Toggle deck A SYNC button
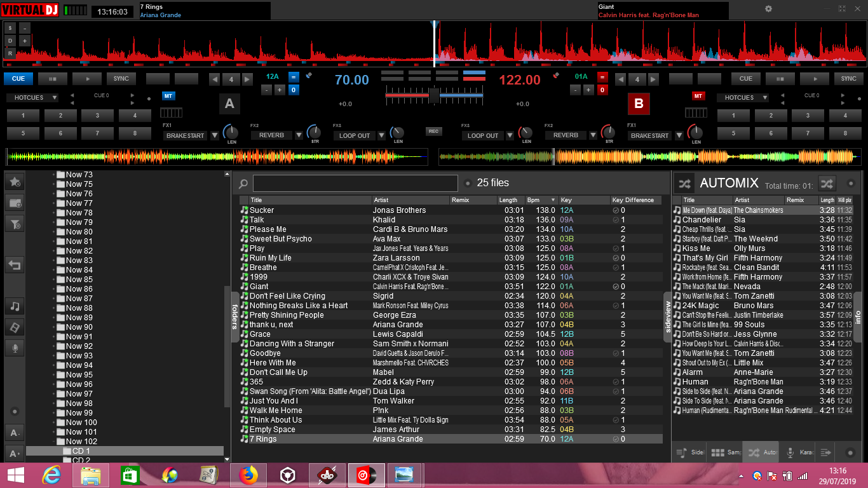Screen dimensions: 868x488 click(121, 79)
